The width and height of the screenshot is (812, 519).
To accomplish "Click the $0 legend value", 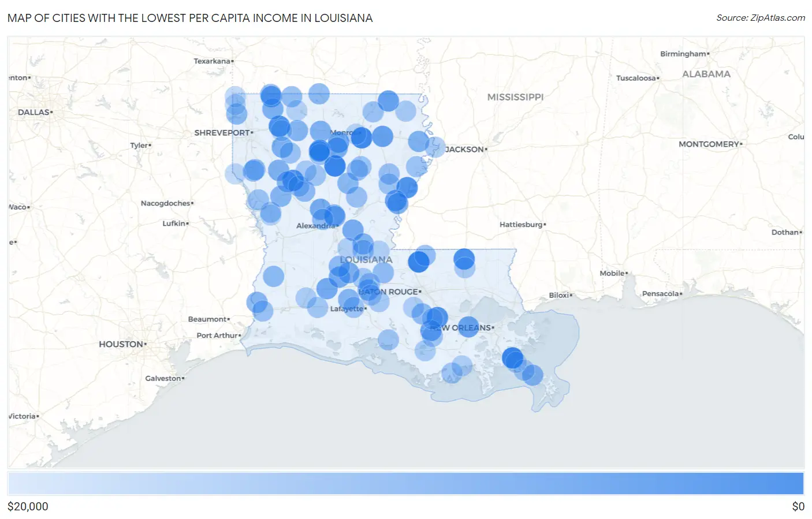I will pos(798,506).
